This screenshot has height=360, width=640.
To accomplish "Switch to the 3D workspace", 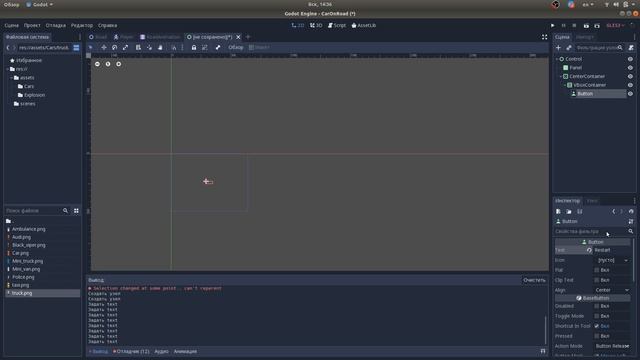I will tap(316, 25).
